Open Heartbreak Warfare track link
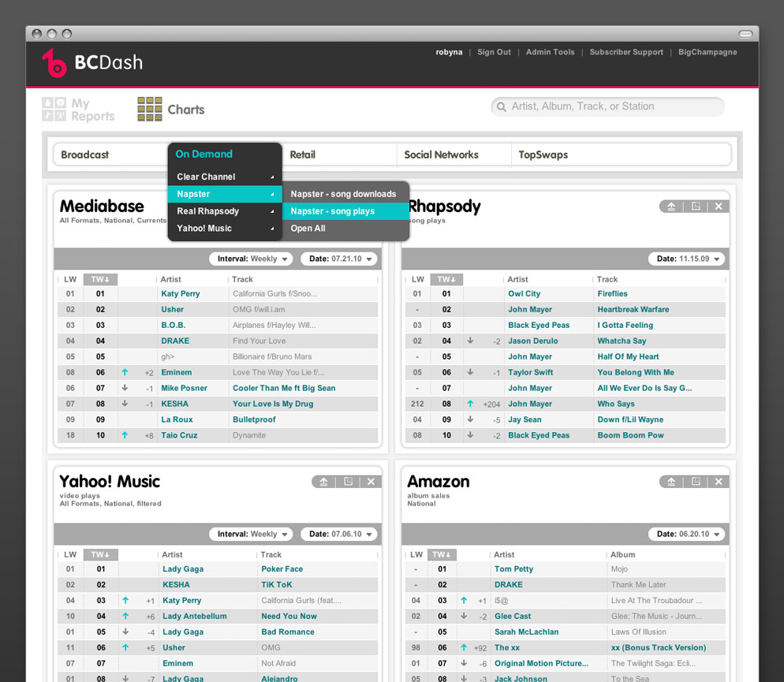The image size is (784, 682). [633, 309]
